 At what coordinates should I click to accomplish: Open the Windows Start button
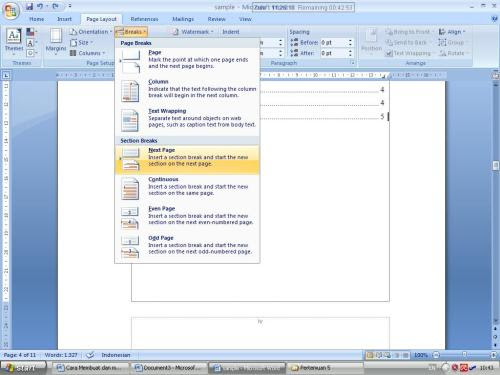tap(23, 368)
